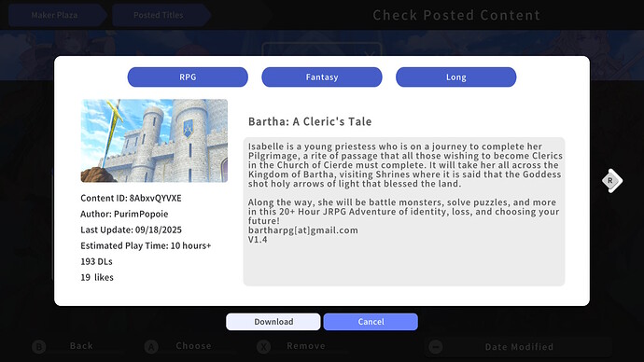Click the title Bartha: A Cleric's Tale
Viewport: 644px width, 362px height.
(x=310, y=121)
